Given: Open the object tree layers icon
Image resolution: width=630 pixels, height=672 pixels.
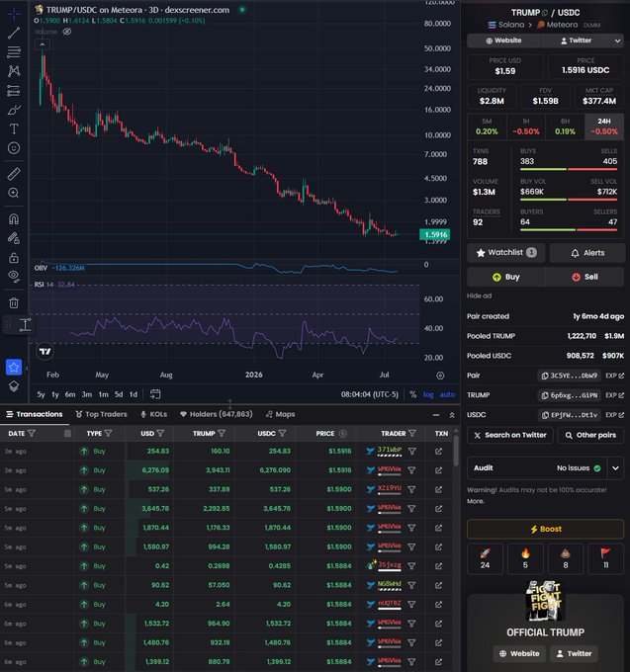Looking at the screenshot, I should pos(14,386).
